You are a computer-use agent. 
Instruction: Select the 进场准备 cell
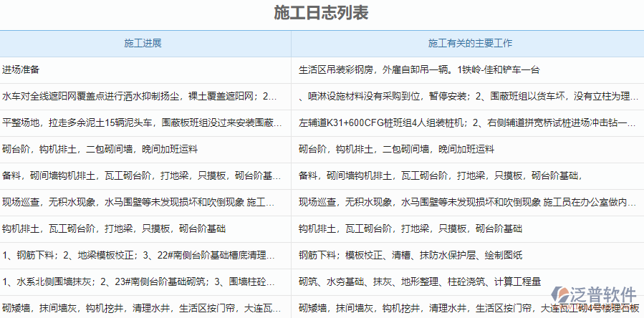click(x=145, y=70)
